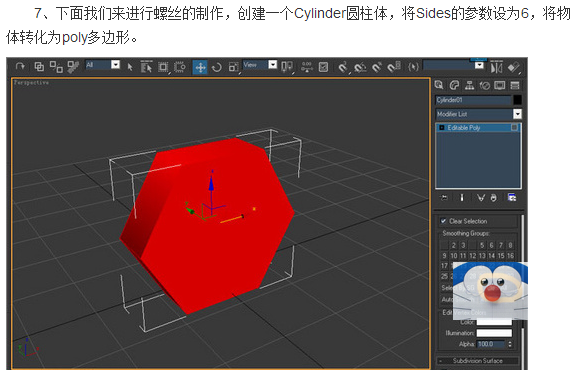
Task: Click smoothing group button 9
Action: pyautogui.click(x=444, y=256)
